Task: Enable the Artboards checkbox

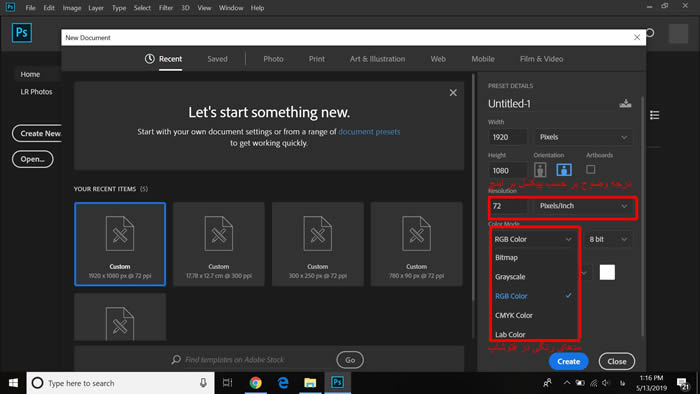Action: tap(591, 170)
